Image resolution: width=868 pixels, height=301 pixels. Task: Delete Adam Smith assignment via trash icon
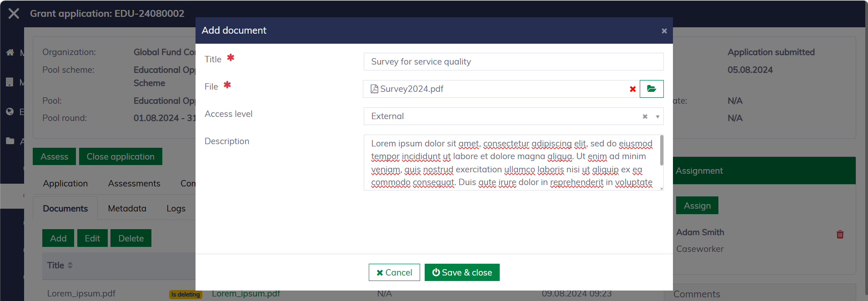point(840,235)
